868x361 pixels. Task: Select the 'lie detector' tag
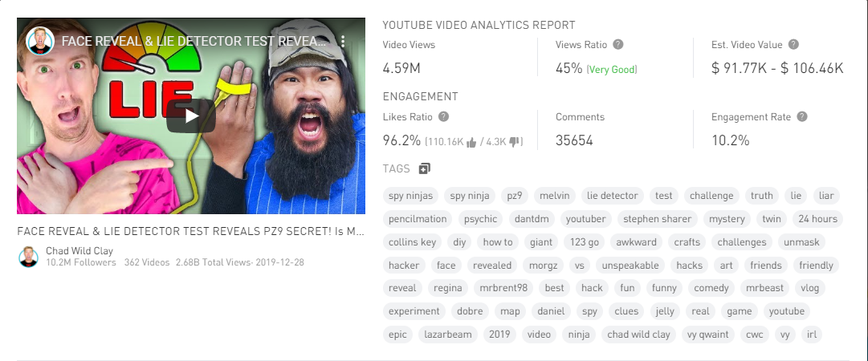tap(612, 195)
